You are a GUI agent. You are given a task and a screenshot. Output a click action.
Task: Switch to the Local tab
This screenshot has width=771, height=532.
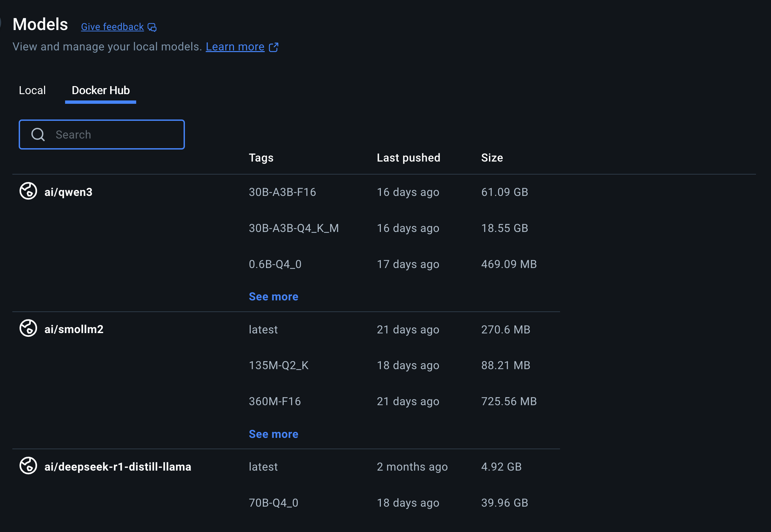32,90
